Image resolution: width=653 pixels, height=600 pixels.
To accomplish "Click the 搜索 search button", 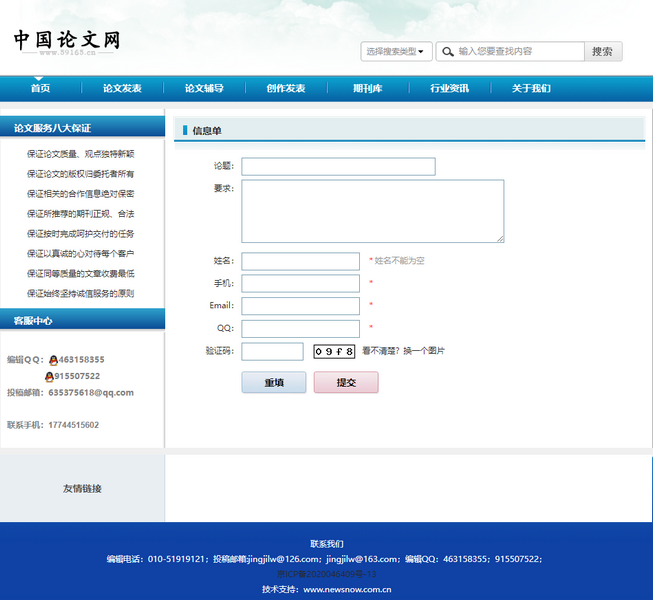I will [603, 51].
